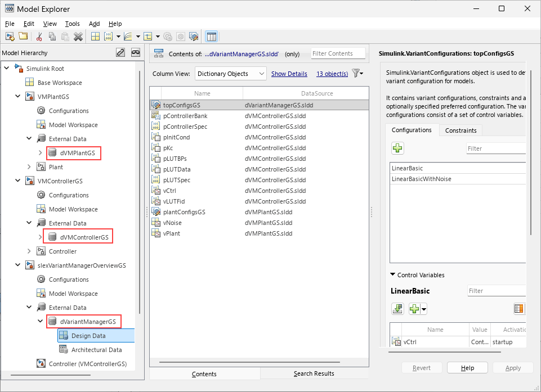Open the View menu

(x=50, y=24)
